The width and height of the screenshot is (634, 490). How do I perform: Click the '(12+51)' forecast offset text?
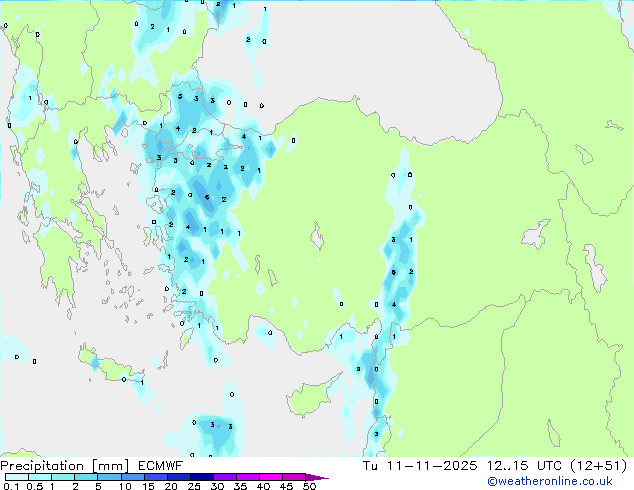[598, 466]
